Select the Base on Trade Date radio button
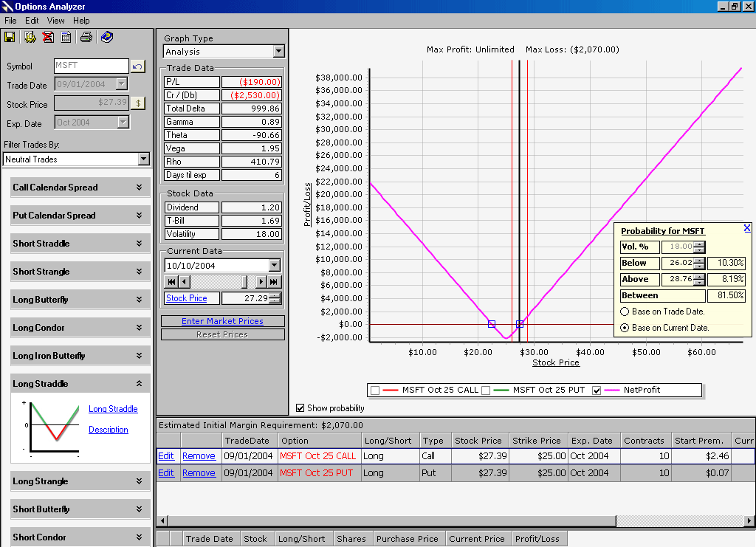The image size is (756, 547). 625,312
